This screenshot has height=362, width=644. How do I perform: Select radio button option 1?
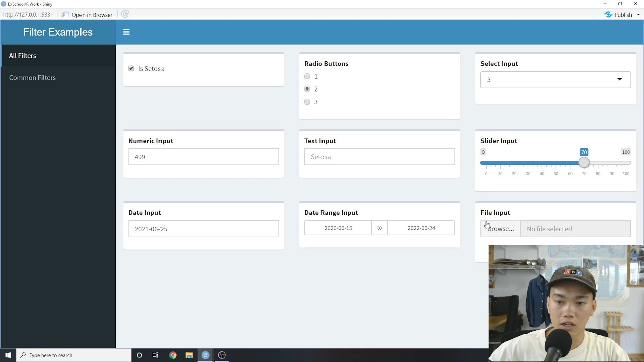307,76
